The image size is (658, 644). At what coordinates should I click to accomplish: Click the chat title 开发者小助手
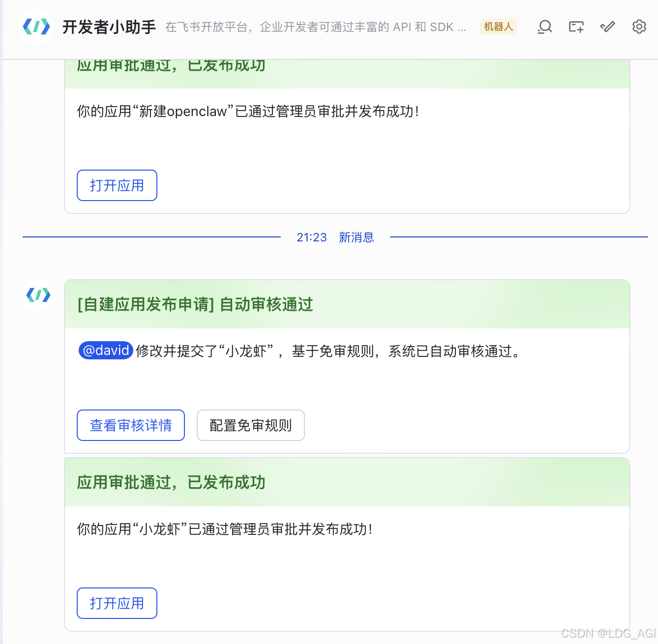109,27
